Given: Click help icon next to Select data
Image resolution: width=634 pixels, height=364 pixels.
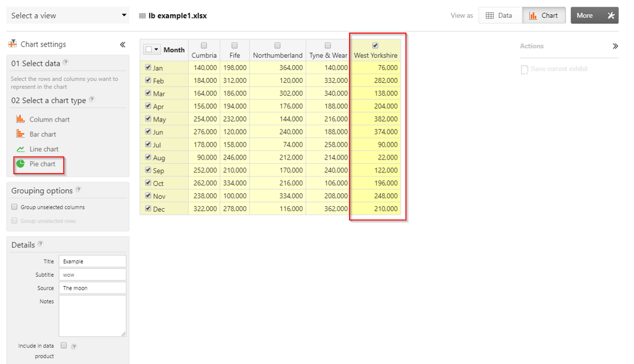Looking at the screenshot, I should pos(66,62).
